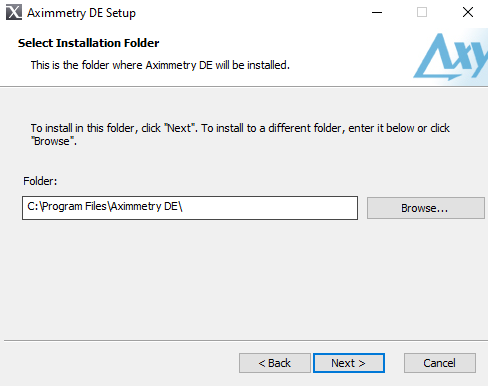The image size is (488, 386).
Task: Click the subtitle about where Aximmetry DE installs
Action: click(160, 65)
